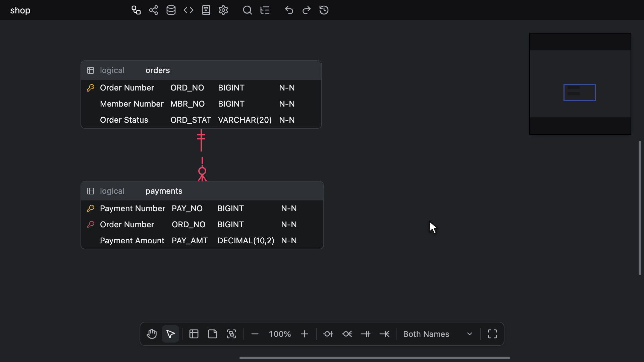Image resolution: width=644 pixels, height=362 pixels.
Task: Click the redo arrow icon
Action: [307, 10]
